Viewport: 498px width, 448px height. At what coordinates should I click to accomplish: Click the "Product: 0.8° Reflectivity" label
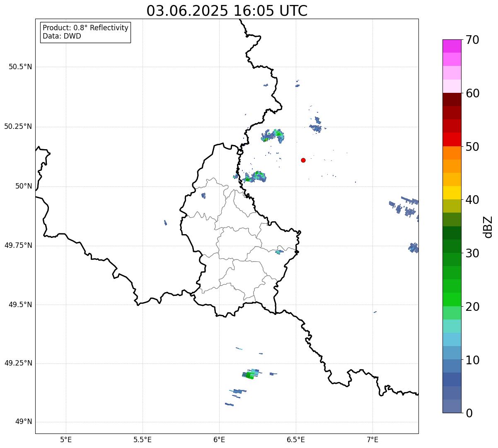(86, 28)
